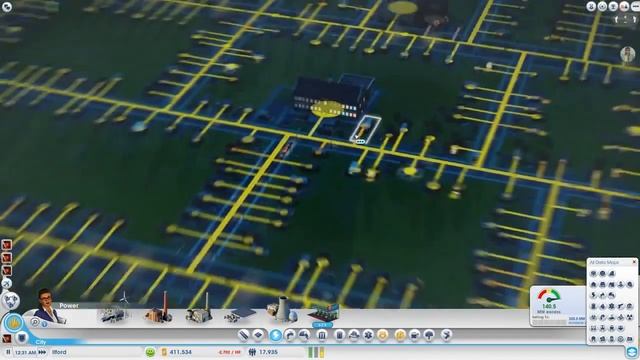
Task: Open the bottom red alert icon
Action: point(7,270)
